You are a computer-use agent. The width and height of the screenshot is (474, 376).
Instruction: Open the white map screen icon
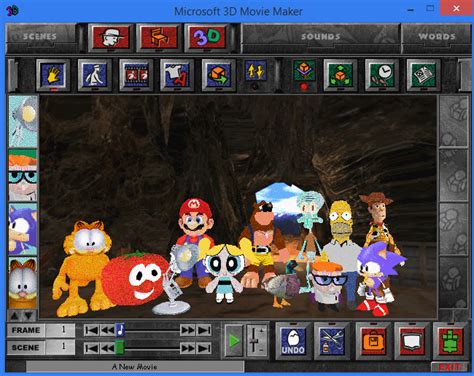[412, 341]
